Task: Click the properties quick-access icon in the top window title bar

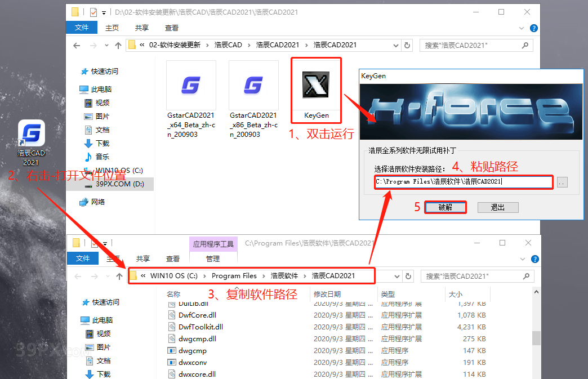Action: [93, 12]
